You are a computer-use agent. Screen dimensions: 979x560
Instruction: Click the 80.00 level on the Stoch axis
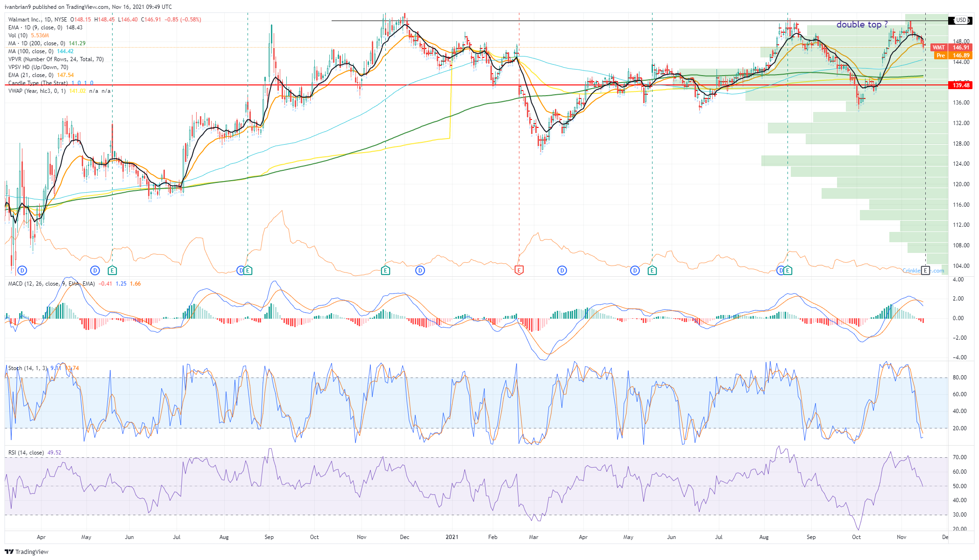tap(959, 378)
